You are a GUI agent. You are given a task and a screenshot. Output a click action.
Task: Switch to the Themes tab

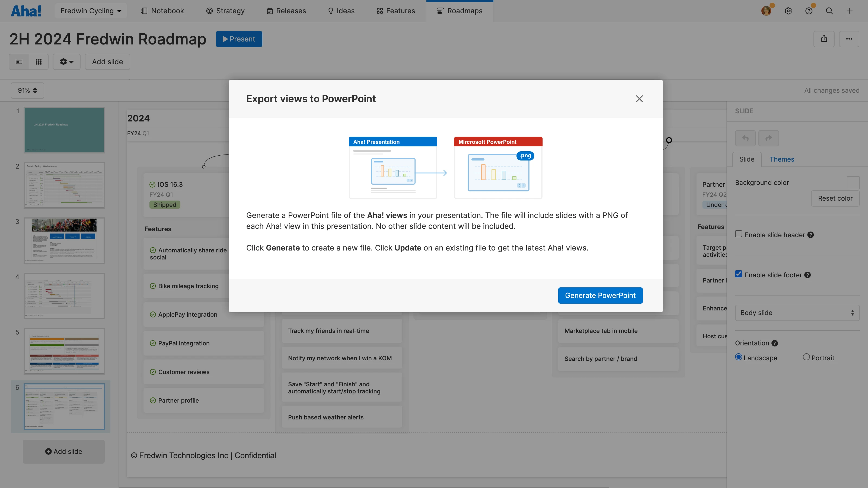pyautogui.click(x=781, y=159)
